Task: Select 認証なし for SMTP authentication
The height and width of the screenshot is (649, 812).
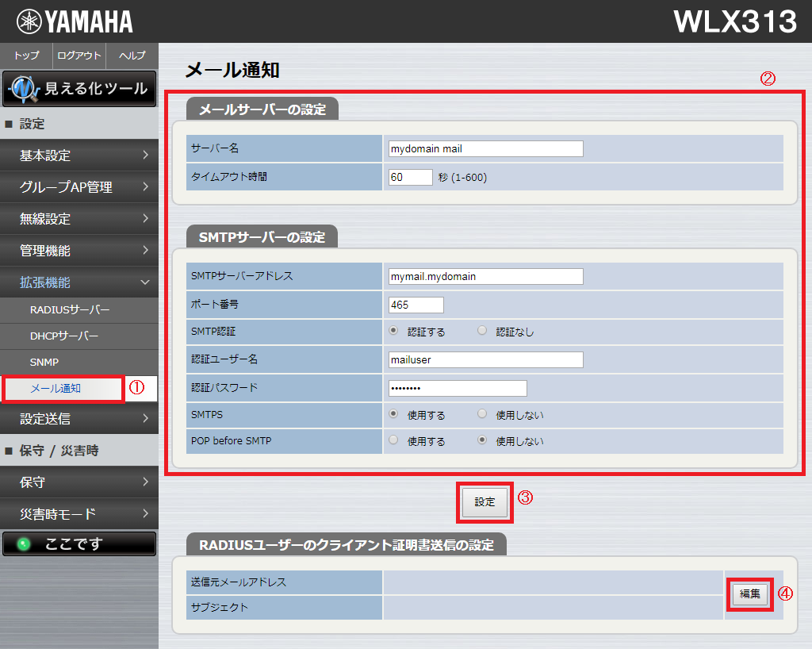Action: [x=482, y=332]
